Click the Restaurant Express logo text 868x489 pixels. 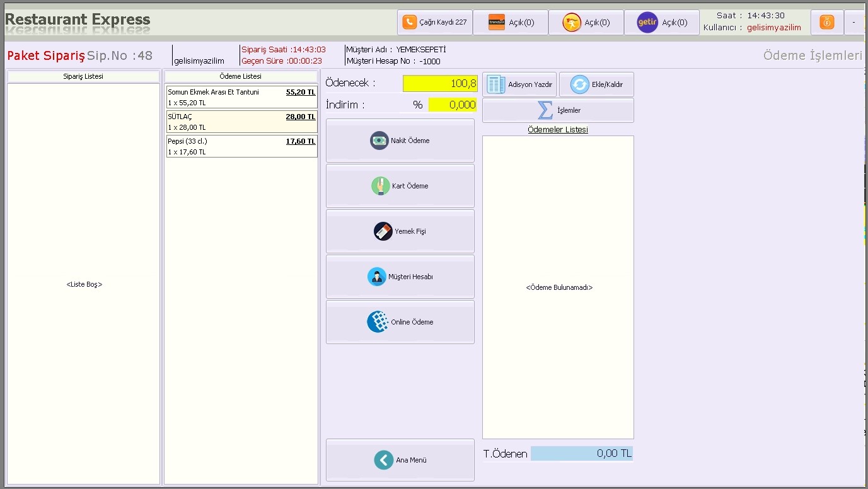(78, 19)
